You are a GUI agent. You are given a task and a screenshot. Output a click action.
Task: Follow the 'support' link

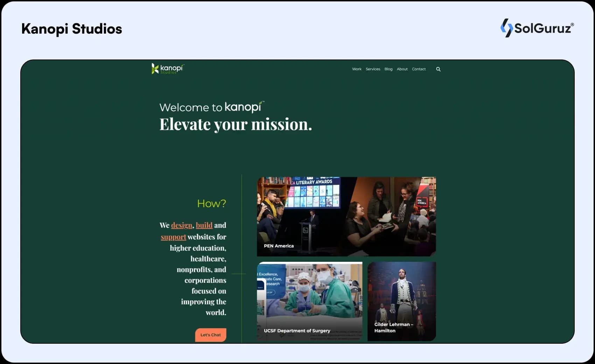[x=173, y=237]
